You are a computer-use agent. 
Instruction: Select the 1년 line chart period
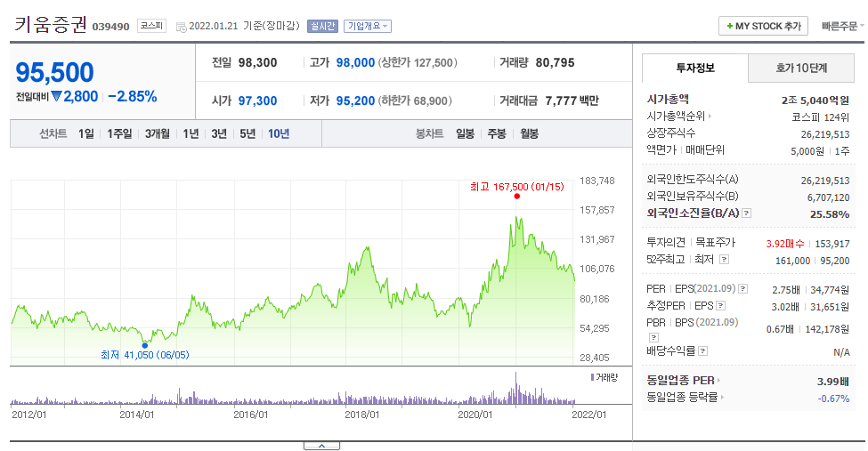click(191, 133)
